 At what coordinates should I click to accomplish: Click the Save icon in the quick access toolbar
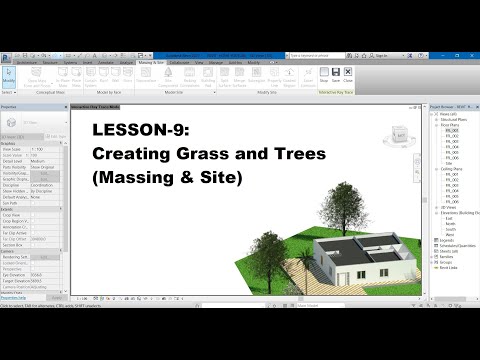[25, 55]
